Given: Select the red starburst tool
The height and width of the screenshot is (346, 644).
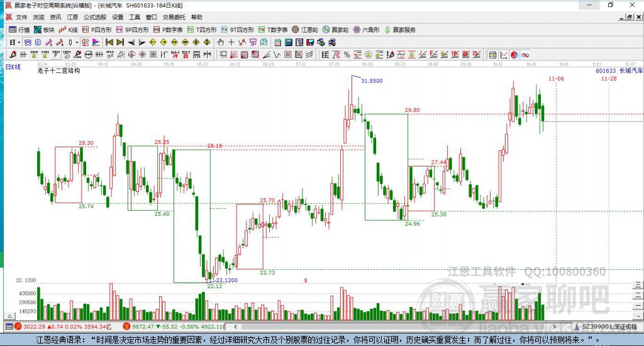Looking at the screenshot, I should (142, 55).
